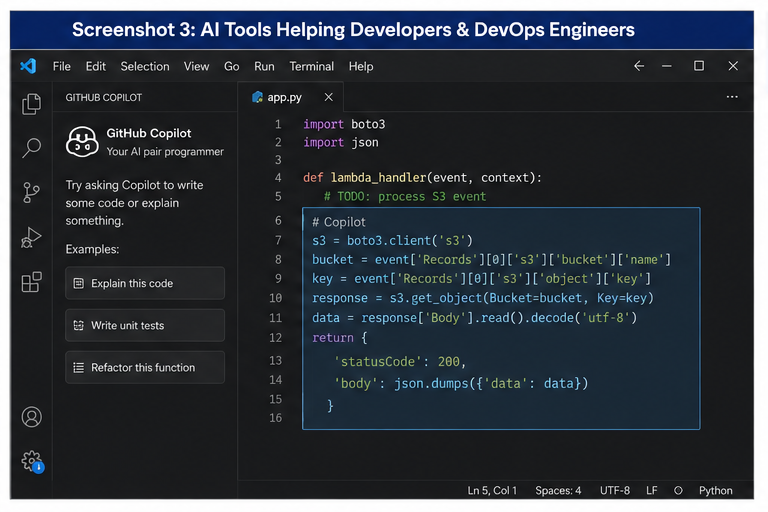Open the Go menu
This screenshot has height=512, width=768.
click(232, 66)
